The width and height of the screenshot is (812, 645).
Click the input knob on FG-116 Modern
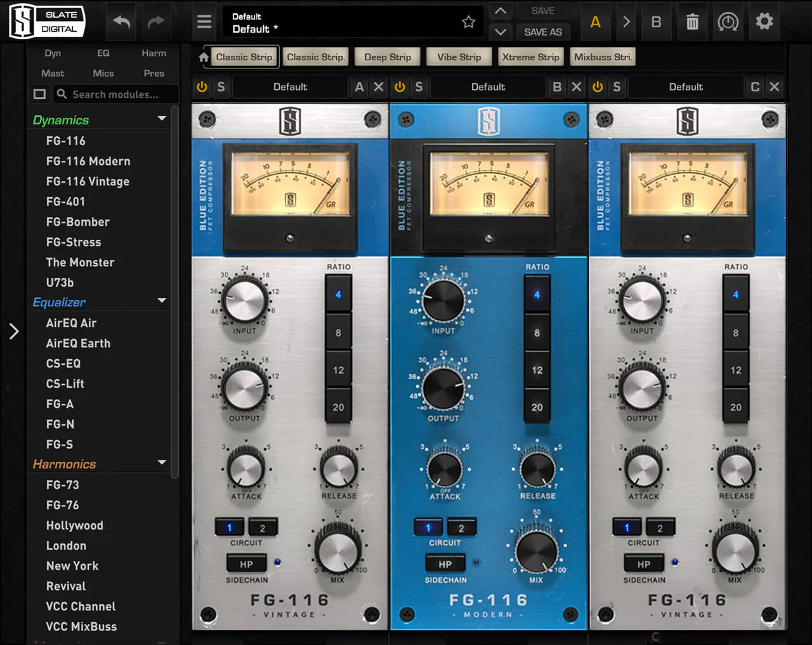tap(443, 300)
